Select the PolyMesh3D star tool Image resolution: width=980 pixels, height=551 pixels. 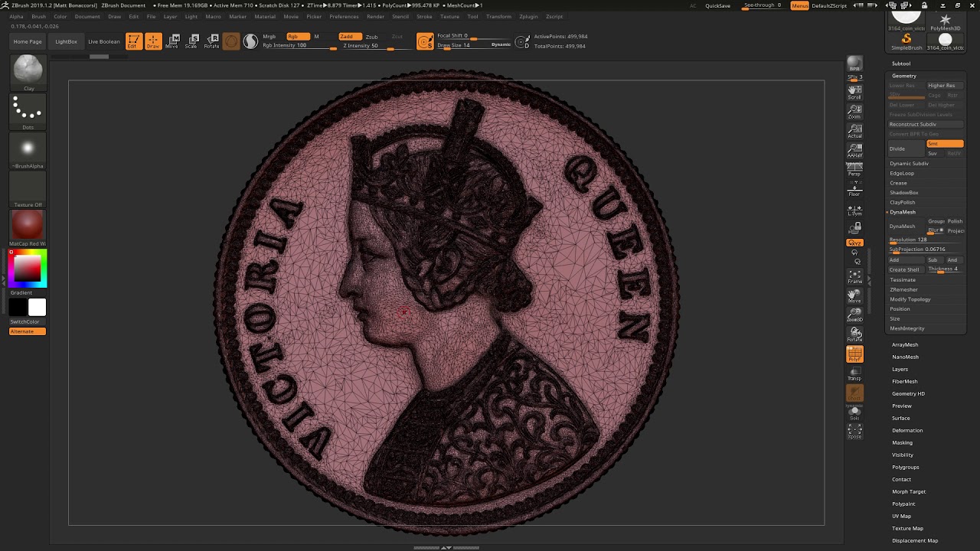946,22
